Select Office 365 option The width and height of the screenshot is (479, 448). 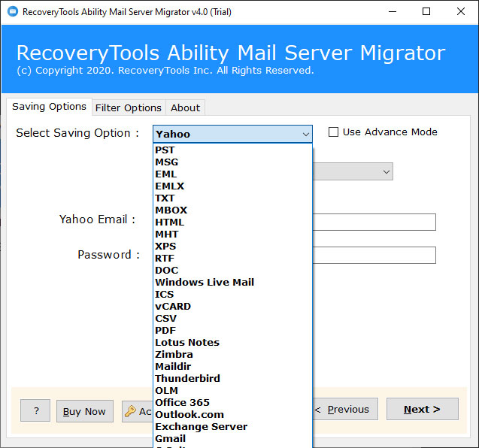[x=232, y=402]
